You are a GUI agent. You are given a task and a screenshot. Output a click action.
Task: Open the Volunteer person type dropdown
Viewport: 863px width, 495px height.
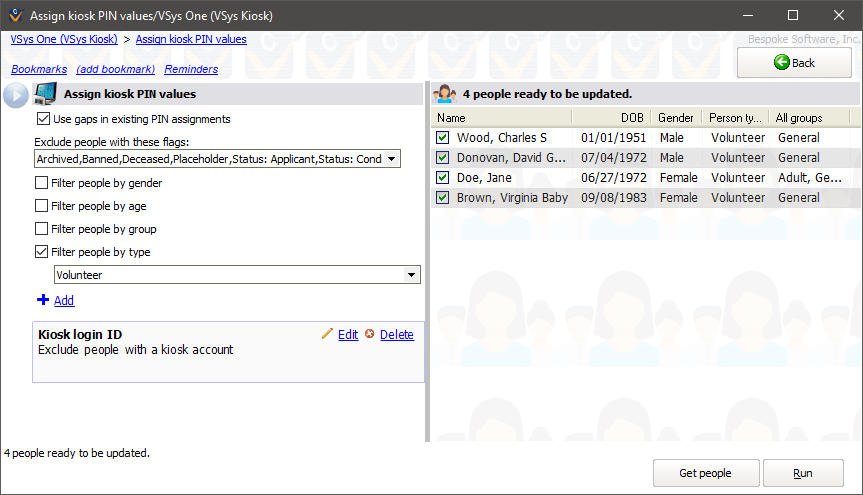(411, 275)
